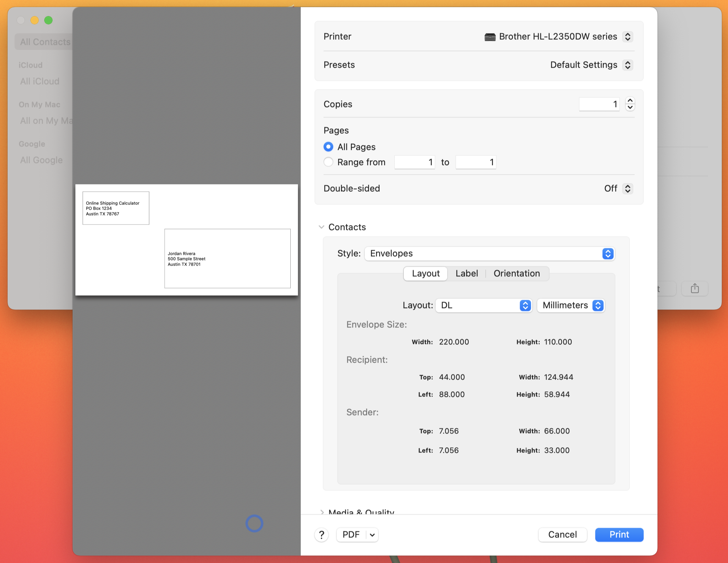Open the Double-sided dropdown
Viewport: 728px width, 563px height.
coord(628,189)
